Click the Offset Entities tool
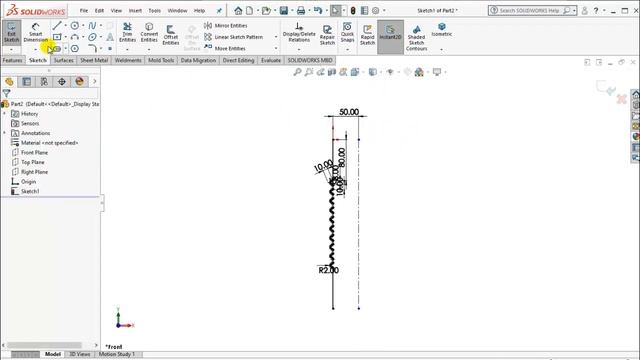 171,34
